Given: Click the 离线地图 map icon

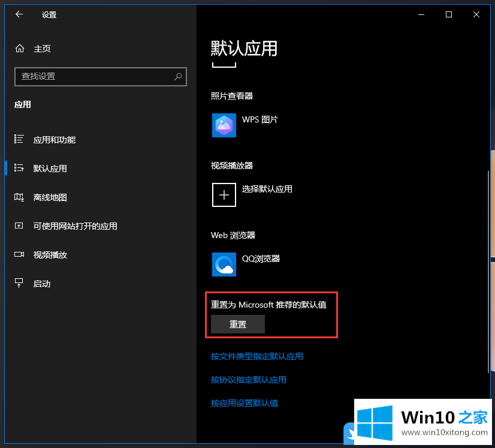Looking at the screenshot, I should pos(19,197).
